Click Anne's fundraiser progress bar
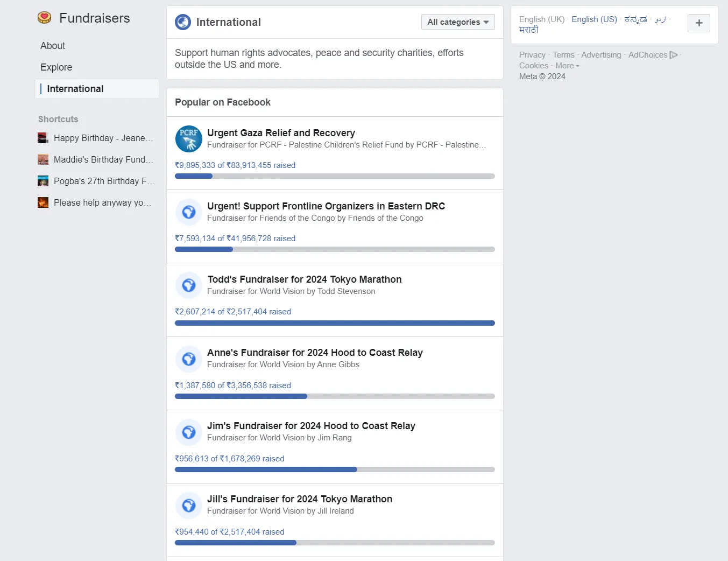 pos(335,396)
